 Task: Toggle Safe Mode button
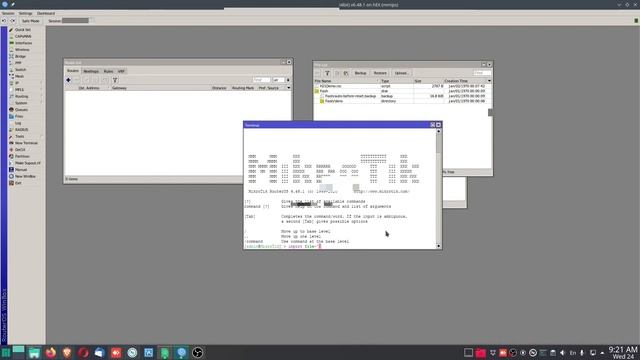[x=31, y=21]
